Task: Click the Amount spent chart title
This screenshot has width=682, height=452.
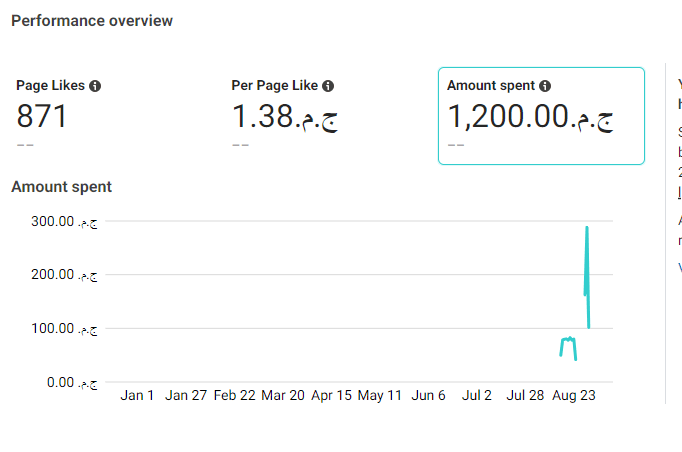Action: click(x=61, y=187)
